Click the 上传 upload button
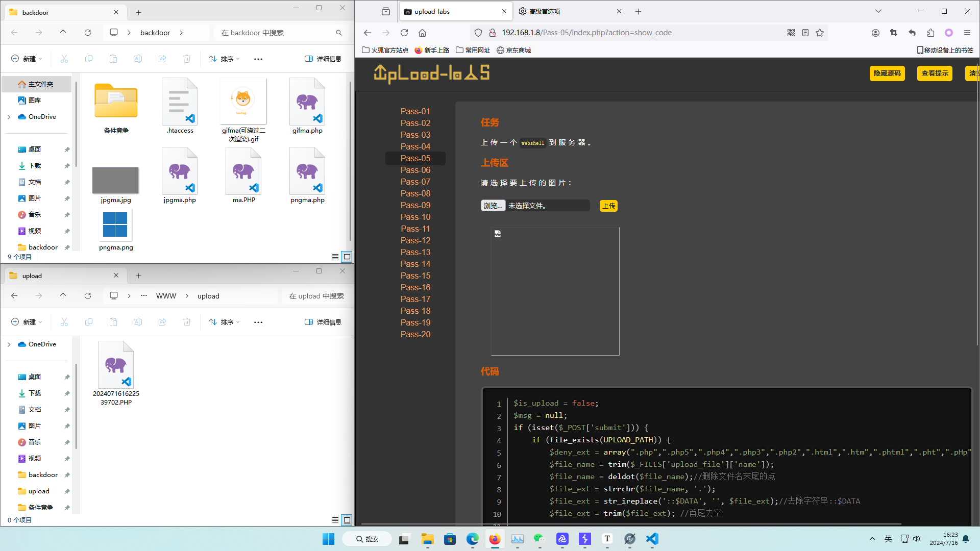 point(608,206)
